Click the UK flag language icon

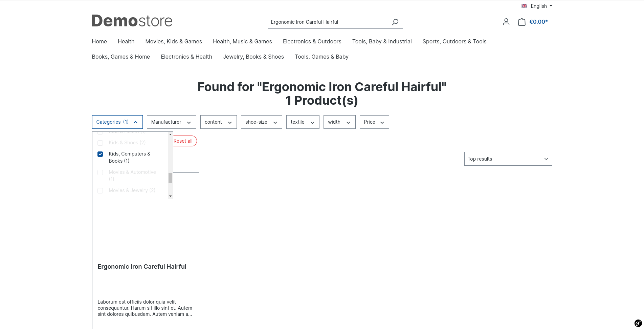[x=524, y=6]
